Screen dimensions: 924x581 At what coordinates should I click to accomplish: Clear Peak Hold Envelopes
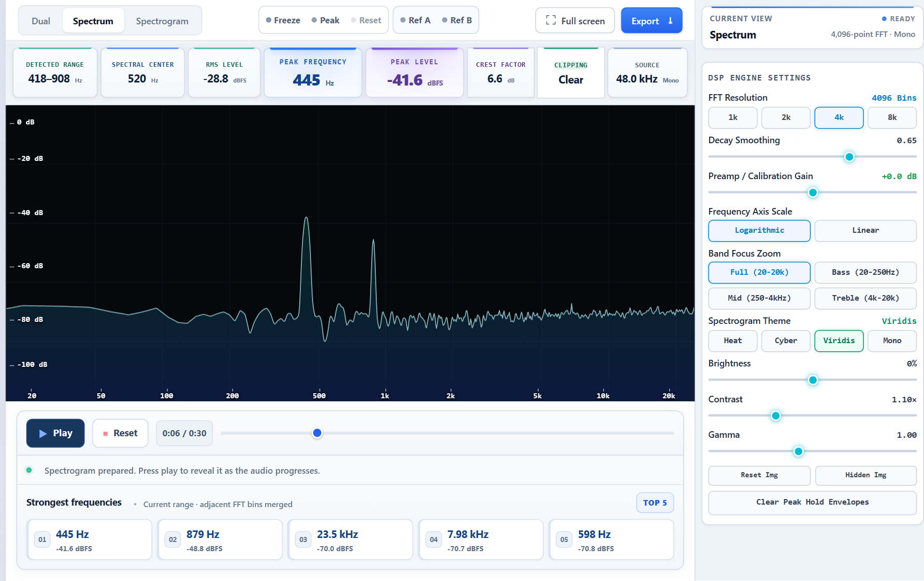pos(812,503)
